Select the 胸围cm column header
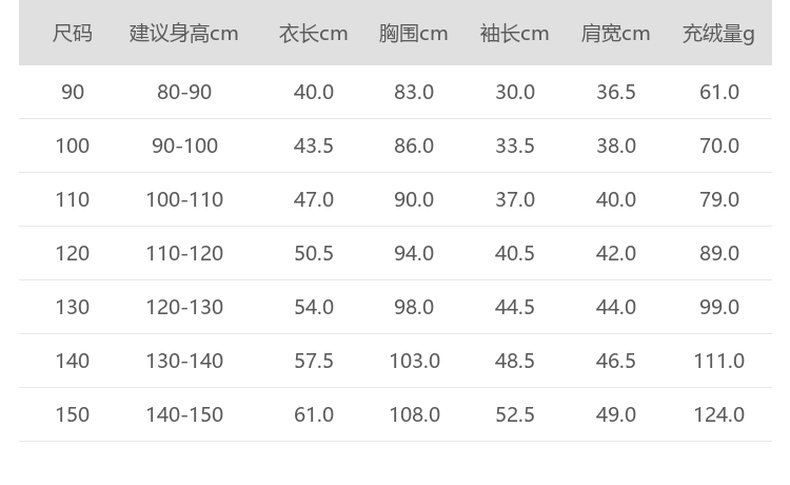The image size is (790, 485). coord(413,33)
